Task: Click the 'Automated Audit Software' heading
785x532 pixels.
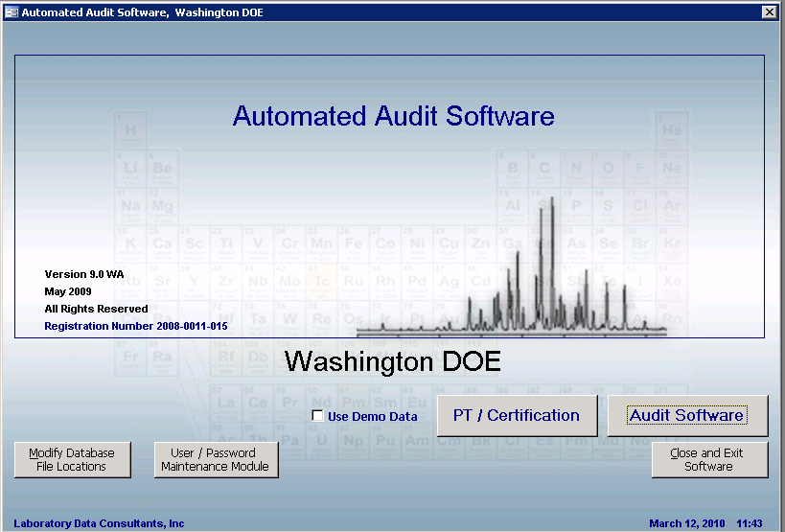Action: [393, 117]
